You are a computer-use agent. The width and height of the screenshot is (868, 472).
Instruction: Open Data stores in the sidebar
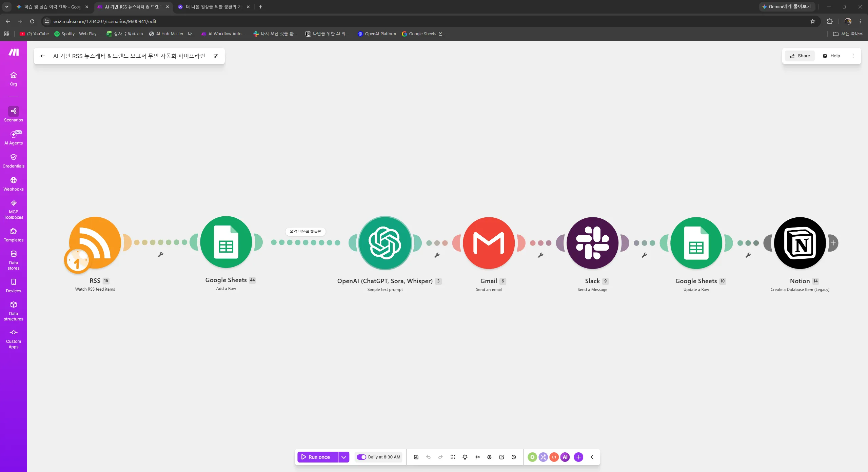coord(14,260)
